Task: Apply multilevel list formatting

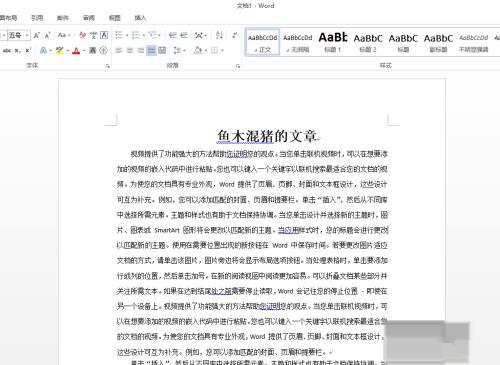Action: pos(152,35)
